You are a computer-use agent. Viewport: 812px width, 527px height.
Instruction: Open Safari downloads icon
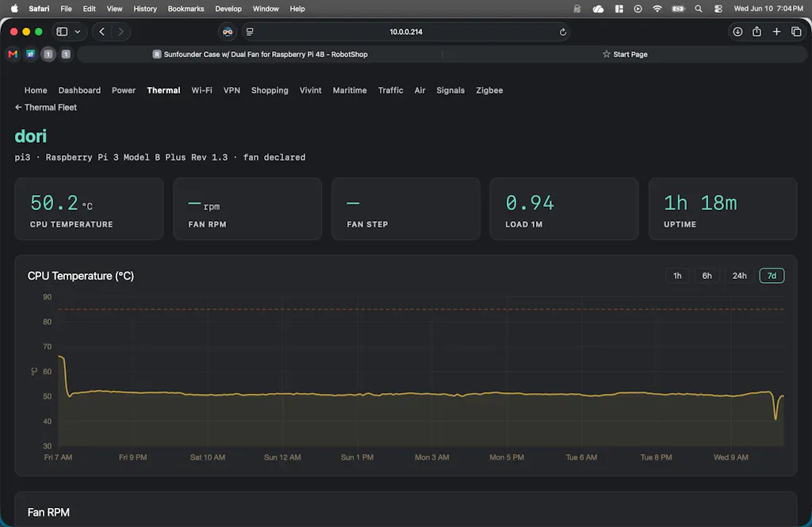click(x=737, y=32)
